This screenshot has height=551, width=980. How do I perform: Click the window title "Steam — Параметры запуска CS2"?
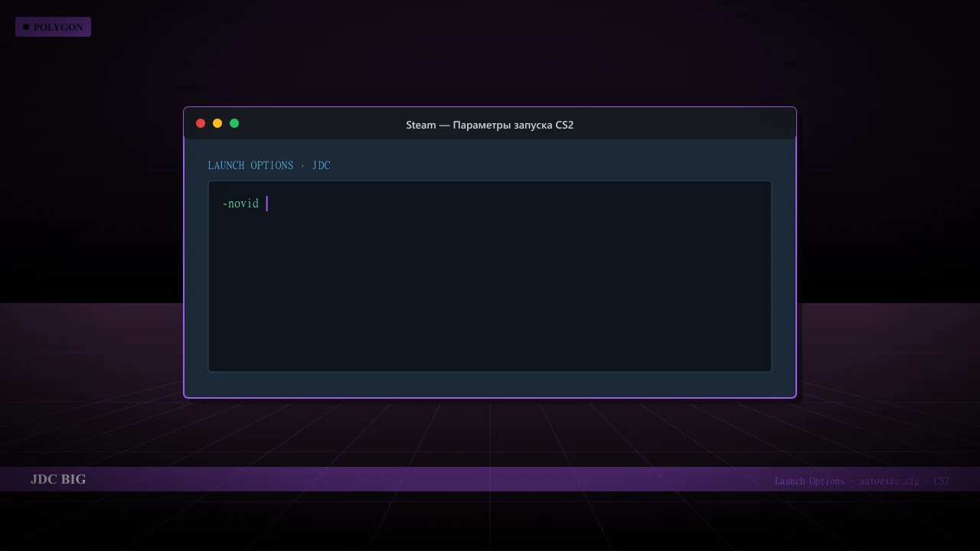click(490, 125)
